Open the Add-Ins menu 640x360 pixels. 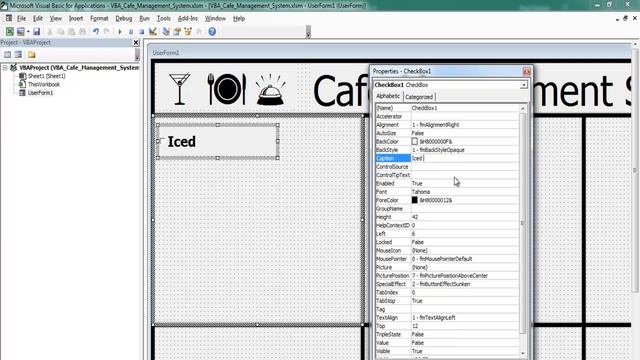pyautogui.click(x=188, y=18)
